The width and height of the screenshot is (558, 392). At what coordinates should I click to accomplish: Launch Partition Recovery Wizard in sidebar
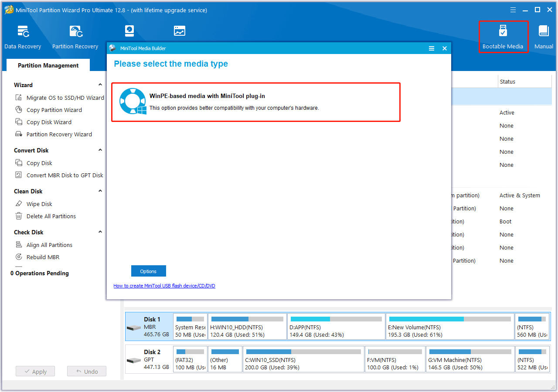pyautogui.click(x=54, y=134)
